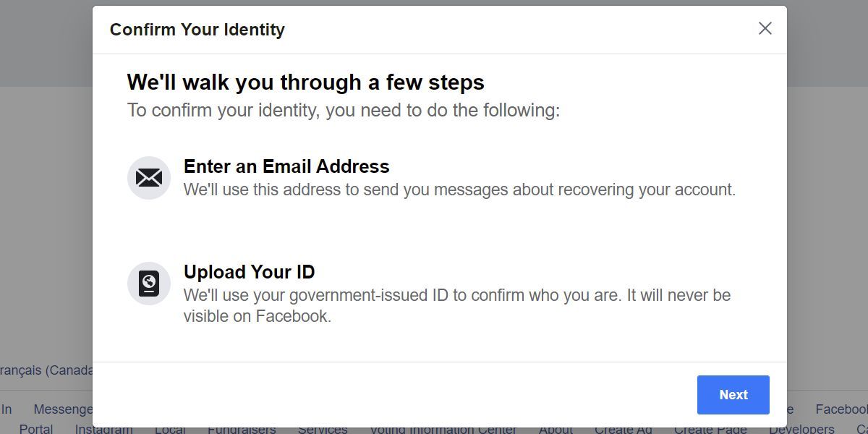Click the Next button
This screenshot has width=868, height=434.
pyautogui.click(x=733, y=395)
